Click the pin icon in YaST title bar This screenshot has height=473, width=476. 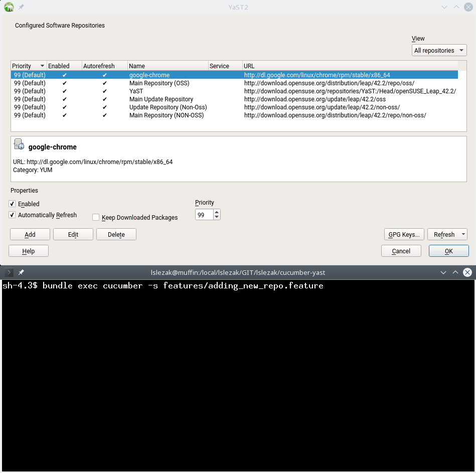coord(21,7)
